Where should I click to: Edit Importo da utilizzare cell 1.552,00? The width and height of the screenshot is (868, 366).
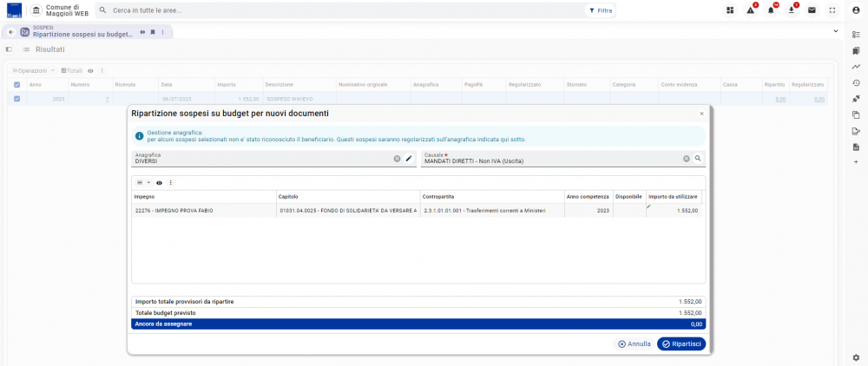(x=674, y=211)
